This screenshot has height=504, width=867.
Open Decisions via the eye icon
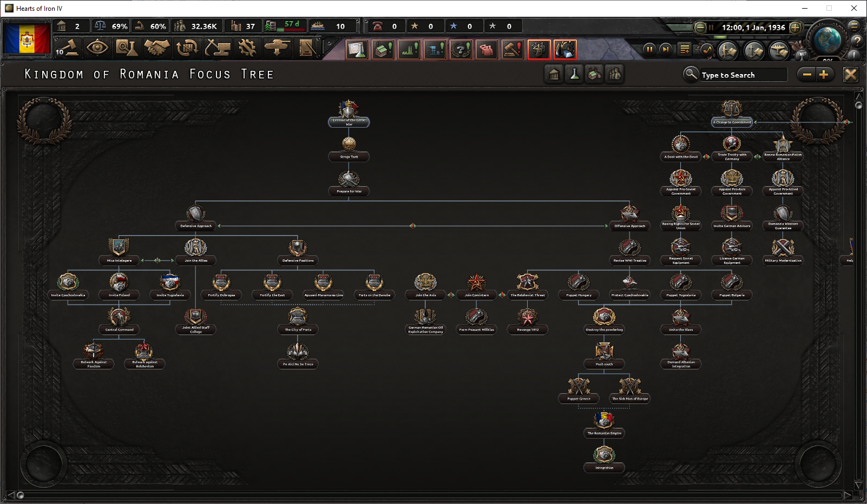click(x=97, y=48)
